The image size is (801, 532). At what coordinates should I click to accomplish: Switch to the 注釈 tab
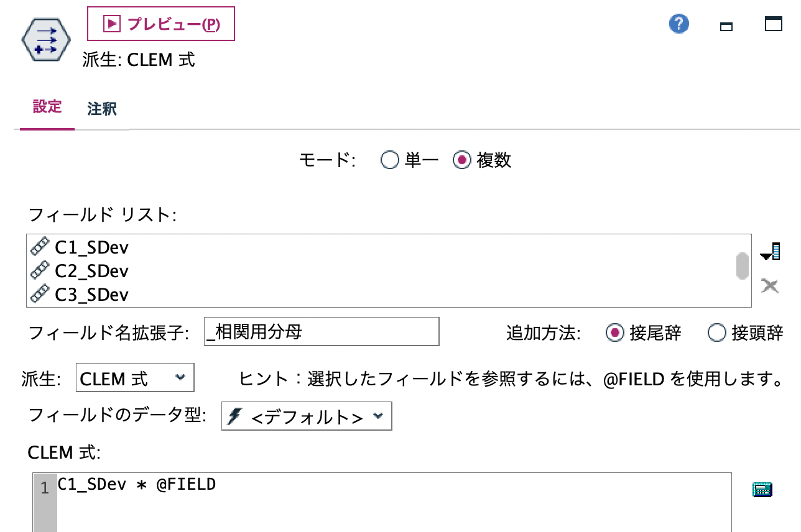tap(101, 109)
